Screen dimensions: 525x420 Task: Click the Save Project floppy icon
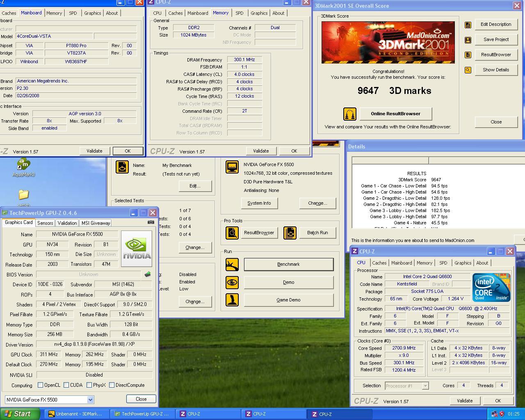[468, 40]
